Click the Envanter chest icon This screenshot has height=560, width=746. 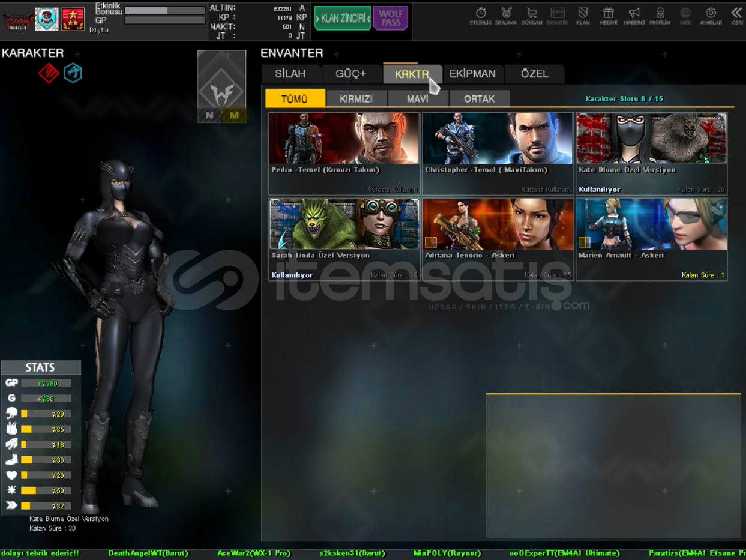click(x=558, y=16)
